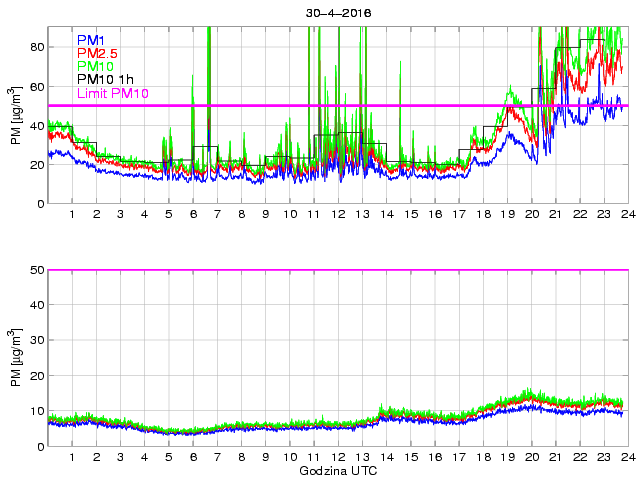Screen dimensions: 640x480
Task: Click hour 20 tick label on bottom chart
Action: pos(531,457)
